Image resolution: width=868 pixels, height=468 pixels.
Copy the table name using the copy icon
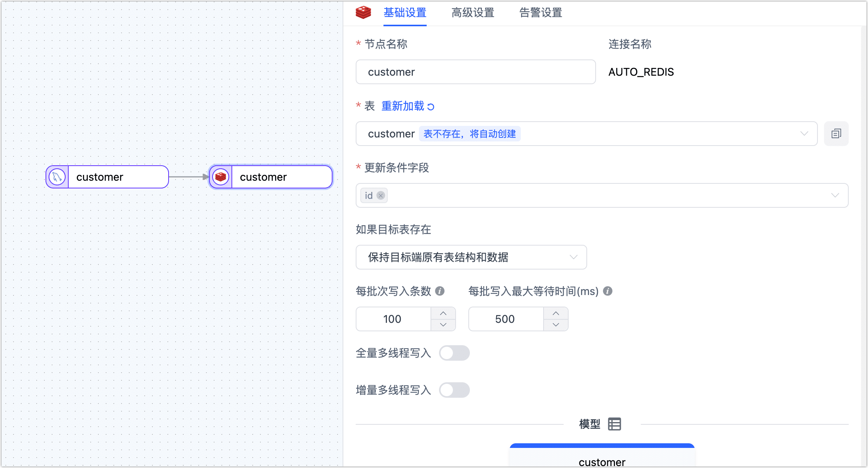pyautogui.click(x=836, y=134)
